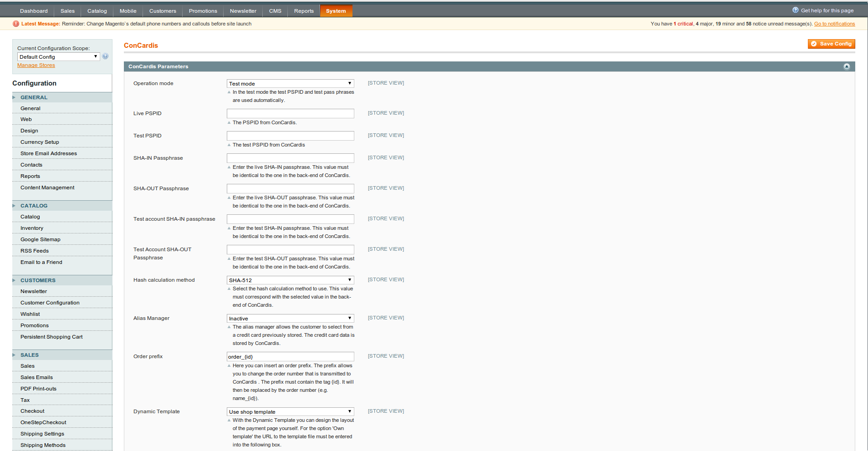Open the Catalog menu
The image size is (868, 451).
(x=97, y=11)
